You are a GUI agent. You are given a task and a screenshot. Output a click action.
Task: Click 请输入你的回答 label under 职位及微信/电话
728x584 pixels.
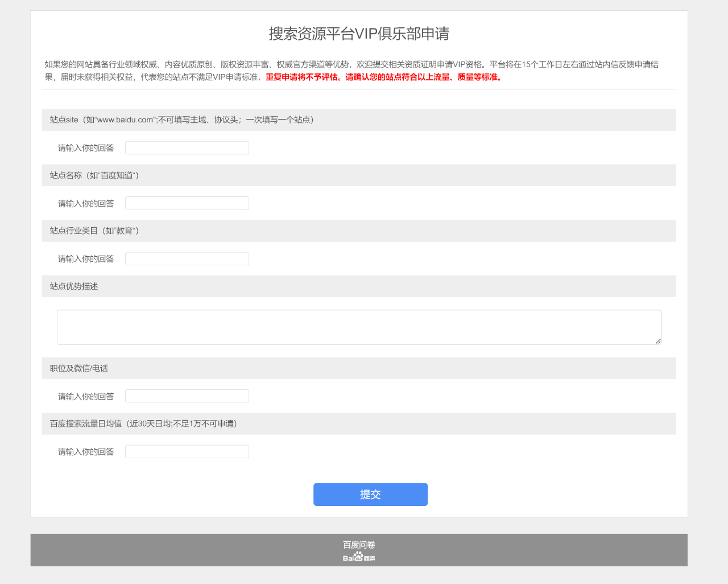tap(86, 396)
